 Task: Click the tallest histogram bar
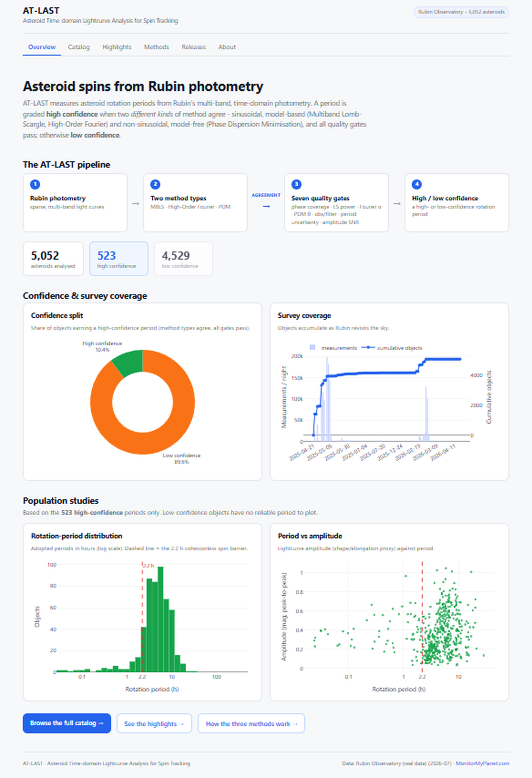click(x=160, y=619)
